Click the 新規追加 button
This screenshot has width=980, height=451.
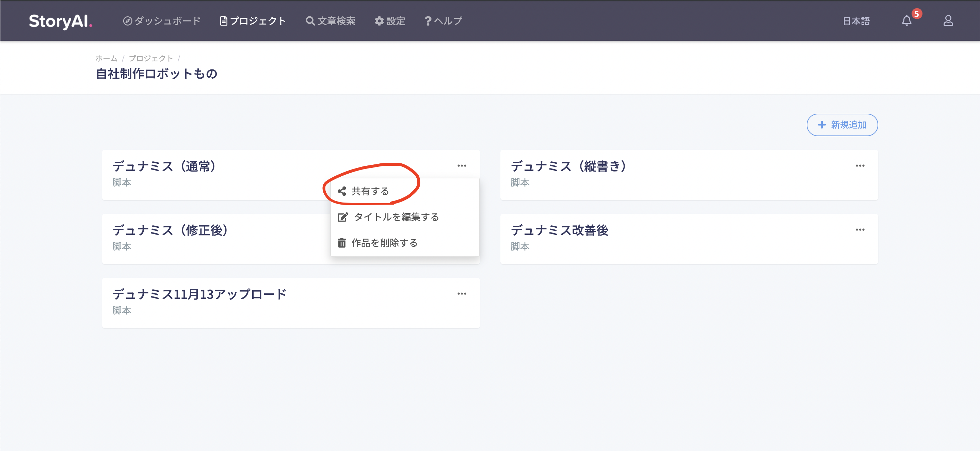pyautogui.click(x=842, y=125)
